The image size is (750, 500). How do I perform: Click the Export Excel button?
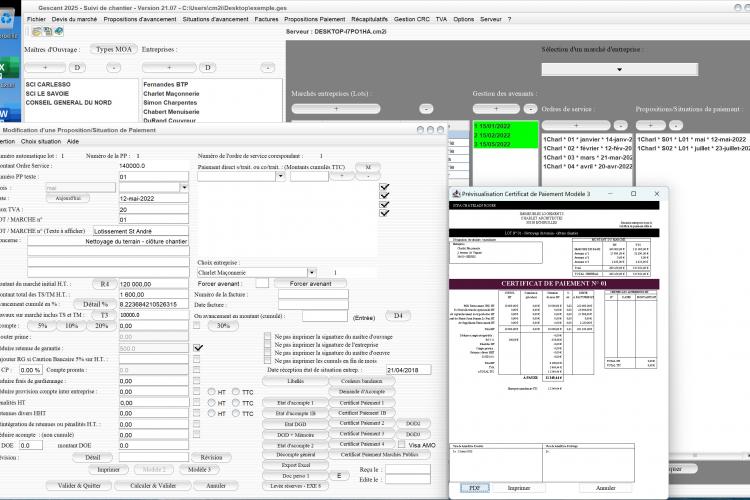(x=296, y=465)
